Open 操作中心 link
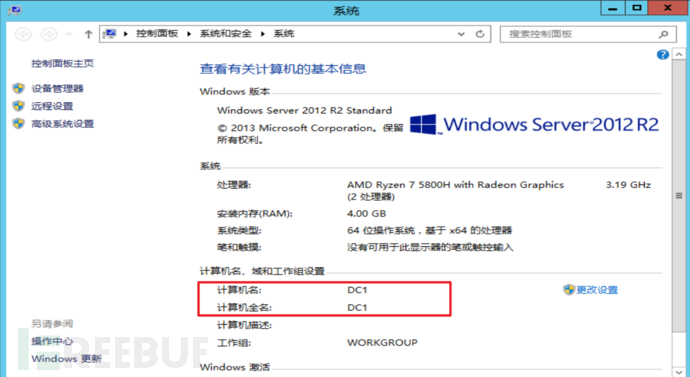This screenshot has height=377, width=690. [x=52, y=341]
